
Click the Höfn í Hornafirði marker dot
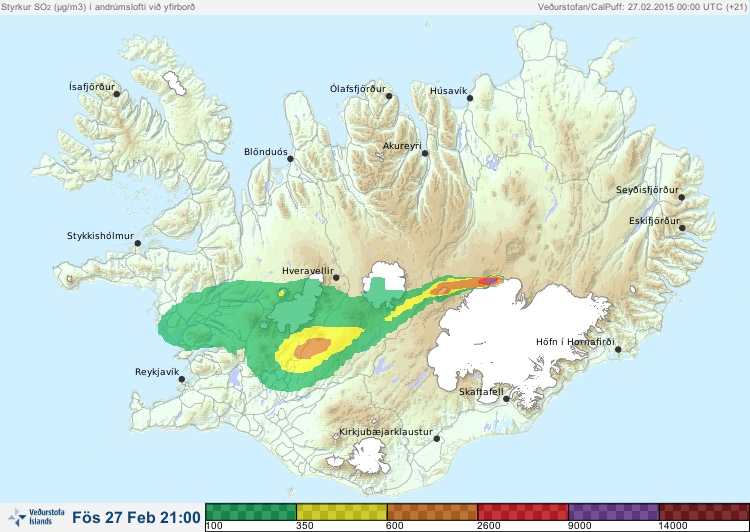click(618, 350)
